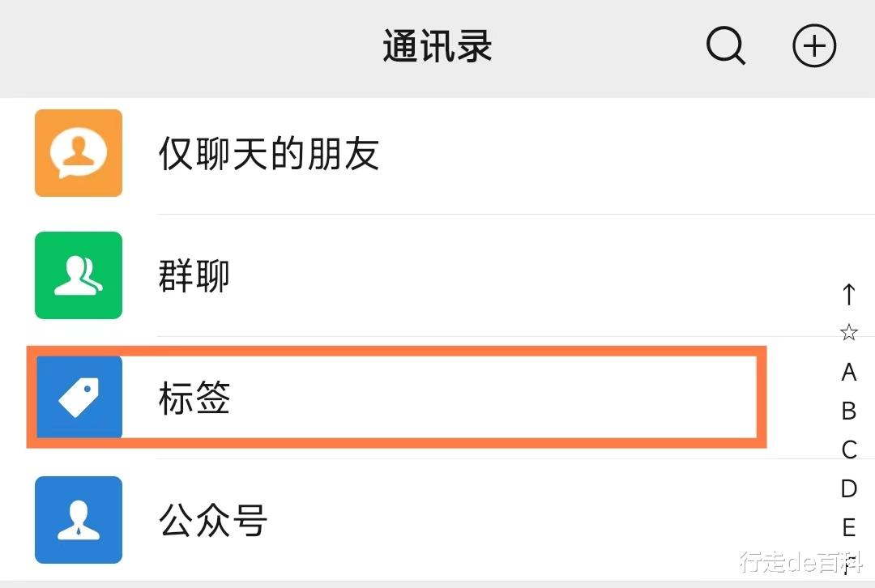
Task: Open the highlighted 标签 tags entry
Action: point(193,398)
